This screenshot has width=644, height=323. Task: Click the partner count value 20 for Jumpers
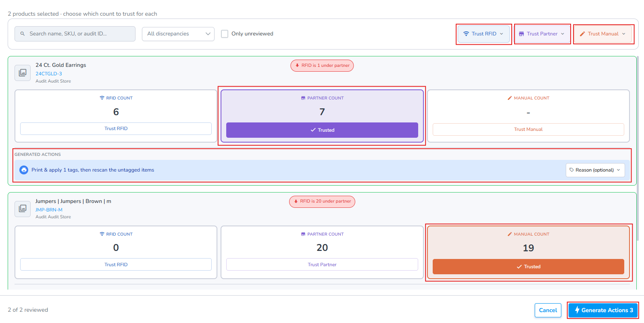tap(322, 248)
